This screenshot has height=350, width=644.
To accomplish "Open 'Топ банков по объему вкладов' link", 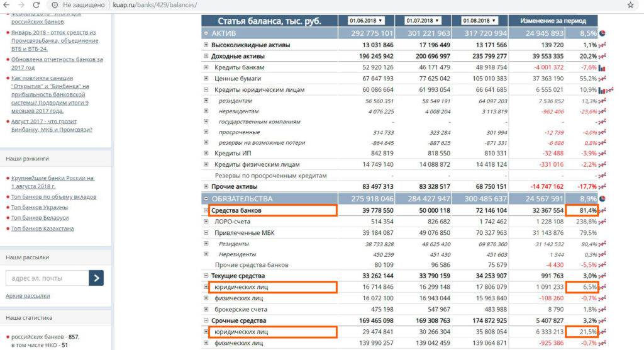I will click(52, 197).
